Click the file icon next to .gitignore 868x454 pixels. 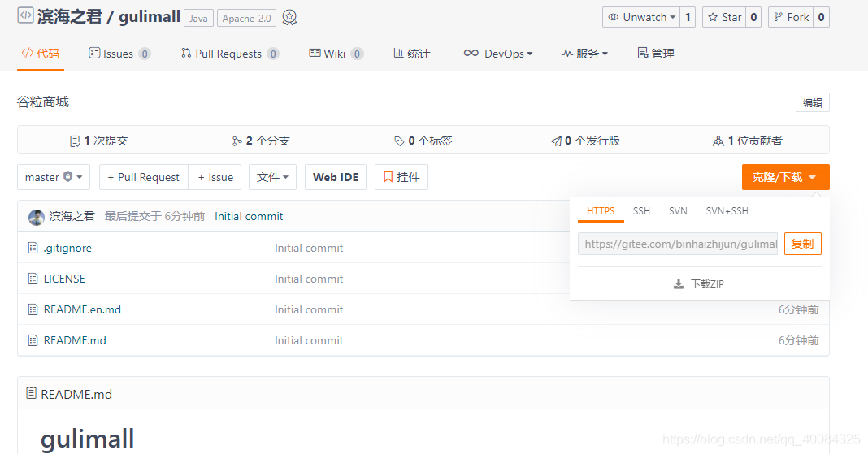(x=33, y=248)
